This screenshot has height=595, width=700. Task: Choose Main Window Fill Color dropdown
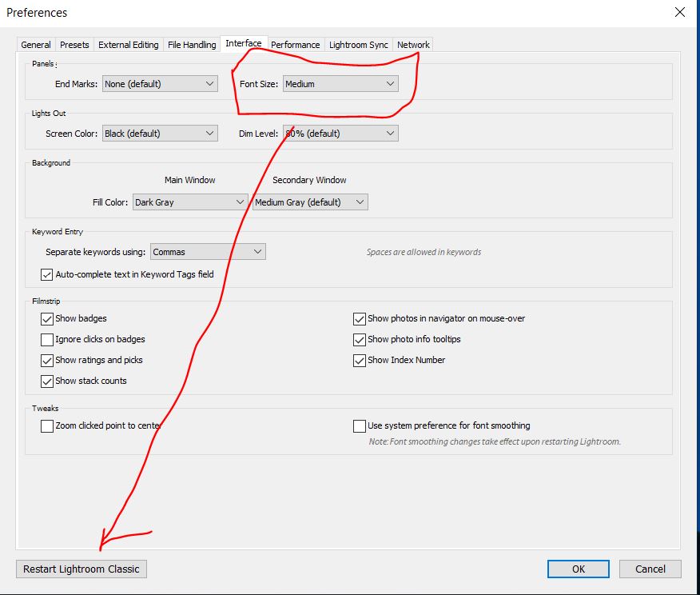190,202
